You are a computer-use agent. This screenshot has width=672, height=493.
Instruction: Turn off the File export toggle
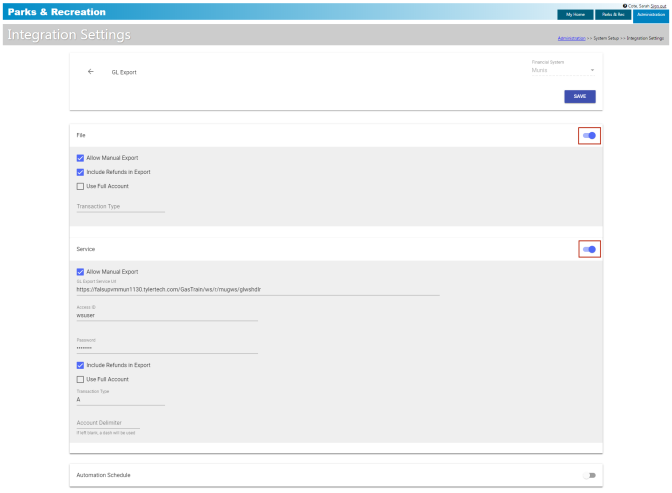590,136
